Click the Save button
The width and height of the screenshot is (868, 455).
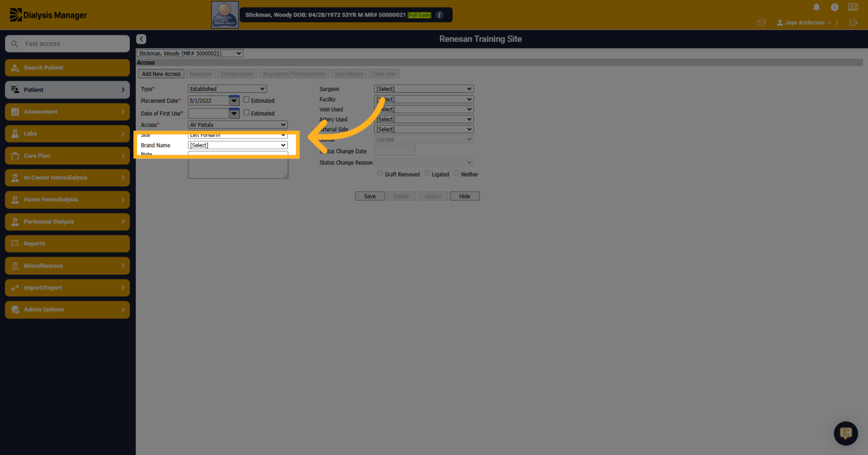pos(370,196)
